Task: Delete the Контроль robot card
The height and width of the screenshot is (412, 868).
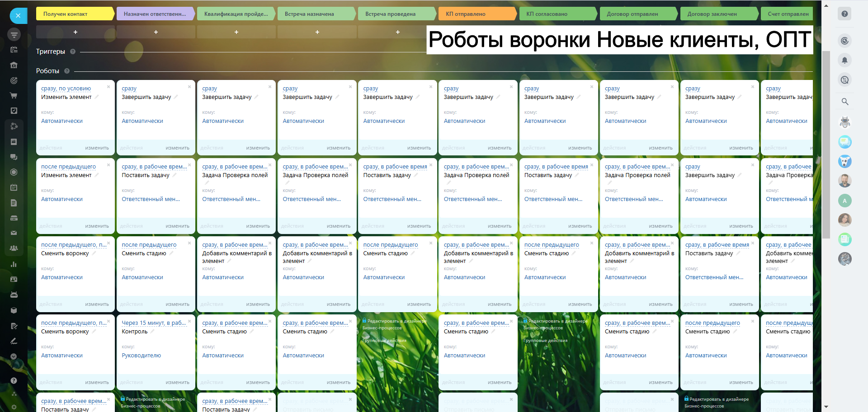Action: [x=189, y=321]
